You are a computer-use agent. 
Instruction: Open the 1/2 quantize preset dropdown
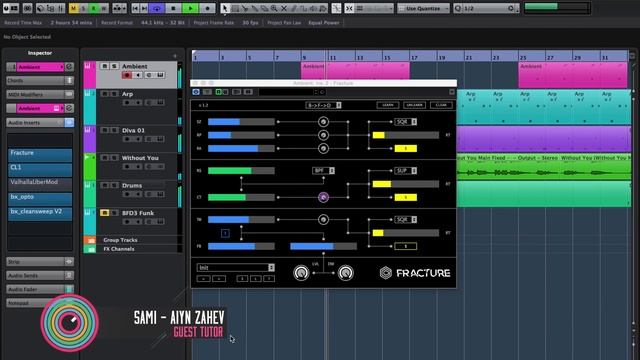tap(486, 8)
